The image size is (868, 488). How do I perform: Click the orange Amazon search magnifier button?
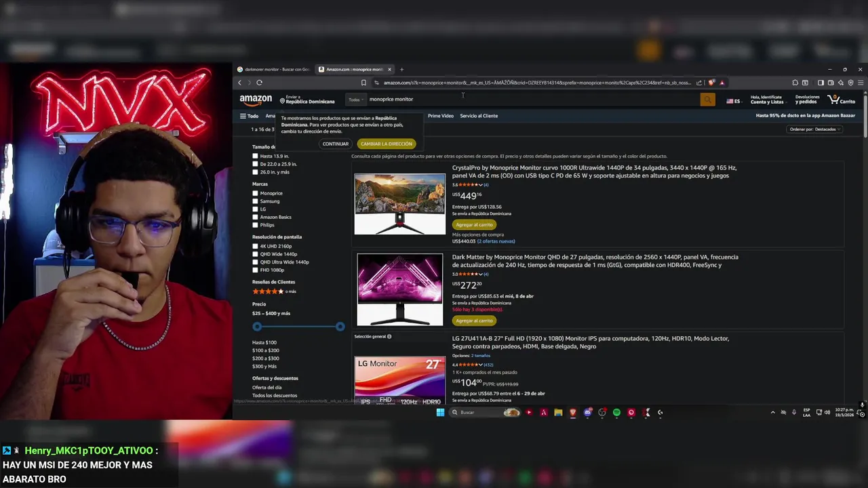point(708,100)
